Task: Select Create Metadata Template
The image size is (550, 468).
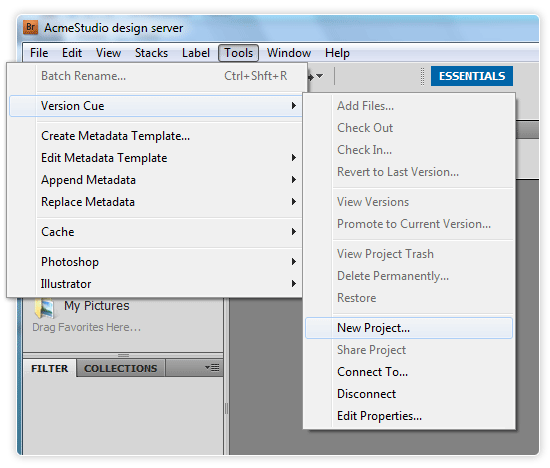Action: pos(155,136)
